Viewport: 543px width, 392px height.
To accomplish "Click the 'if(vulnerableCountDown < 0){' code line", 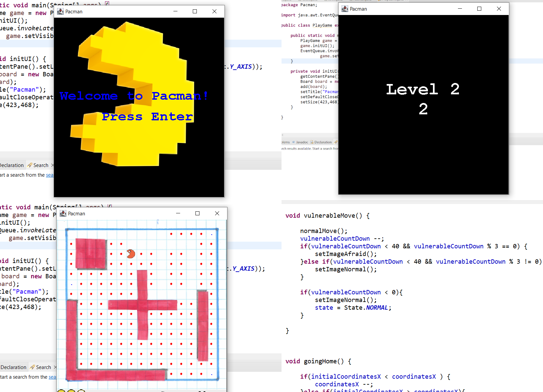I will click(351, 292).
